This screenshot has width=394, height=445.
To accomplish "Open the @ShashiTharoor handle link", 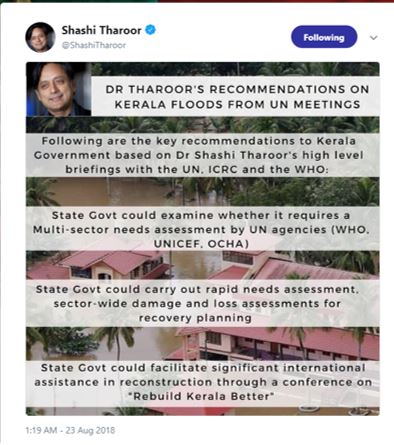I will point(94,45).
